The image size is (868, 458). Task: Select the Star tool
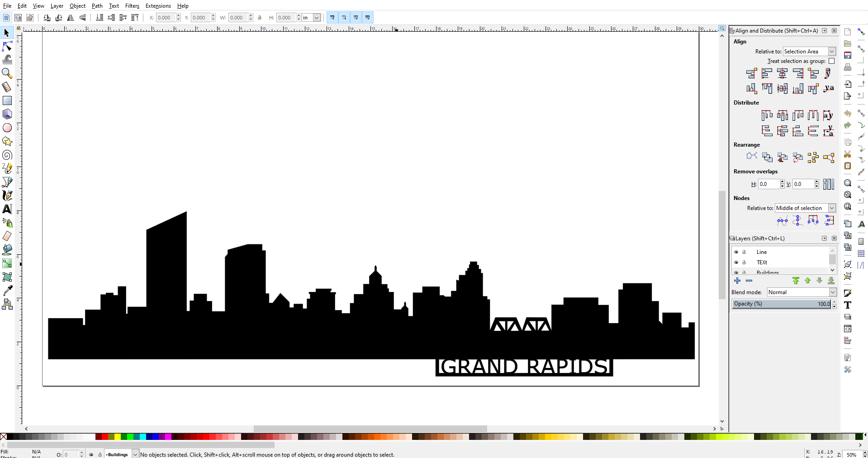(x=7, y=141)
